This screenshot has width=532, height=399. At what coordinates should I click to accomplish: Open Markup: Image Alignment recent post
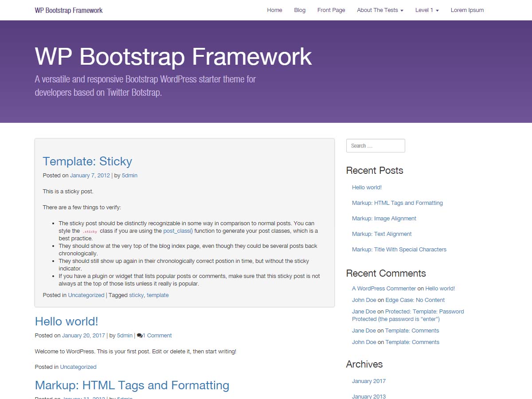coord(384,219)
